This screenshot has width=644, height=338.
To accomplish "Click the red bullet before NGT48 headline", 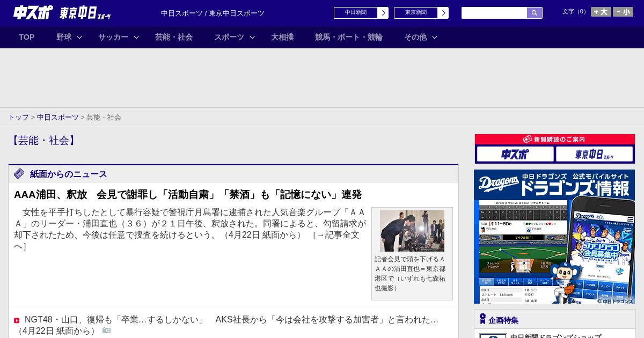I will coord(17,320).
